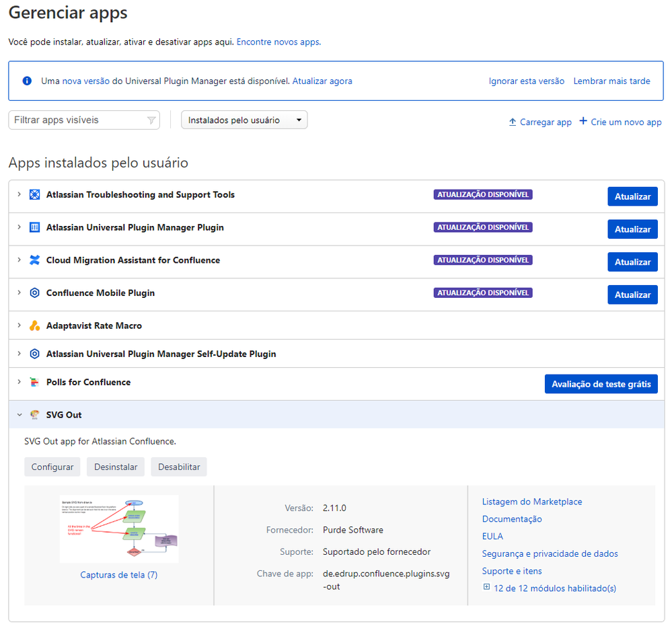
Task: Click the Atlassian Troubleshooting app icon
Action: click(34, 194)
